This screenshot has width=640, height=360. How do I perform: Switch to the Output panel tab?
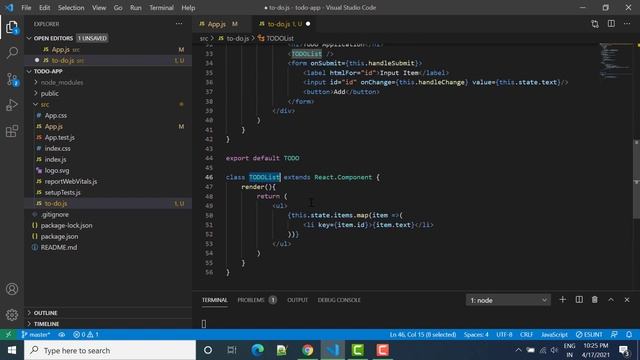tap(298, 300)
